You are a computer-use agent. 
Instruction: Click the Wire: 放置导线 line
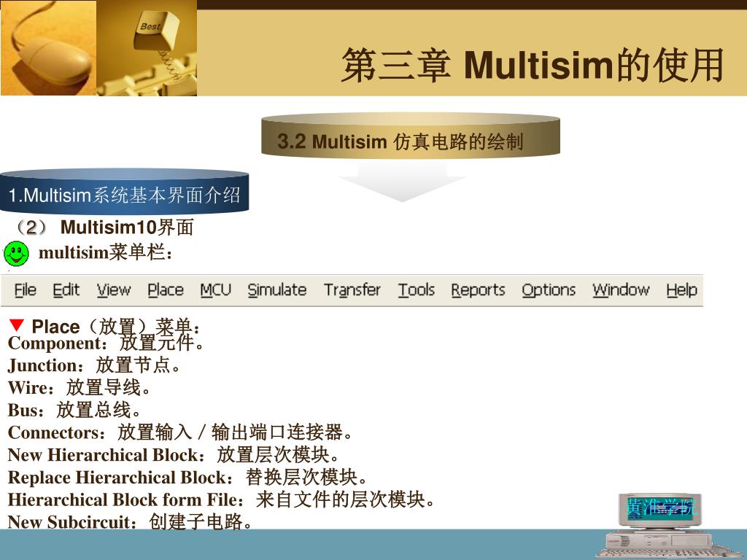click(80, 388)
